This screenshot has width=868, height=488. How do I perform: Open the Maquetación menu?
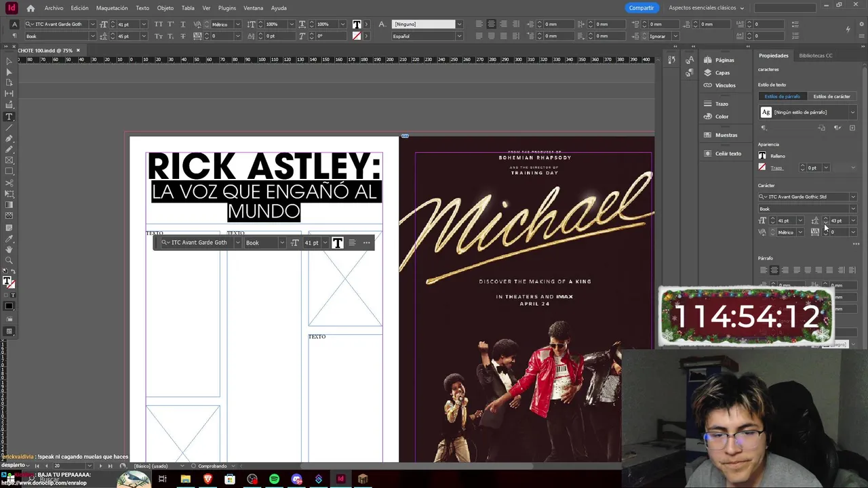point(112,8)
